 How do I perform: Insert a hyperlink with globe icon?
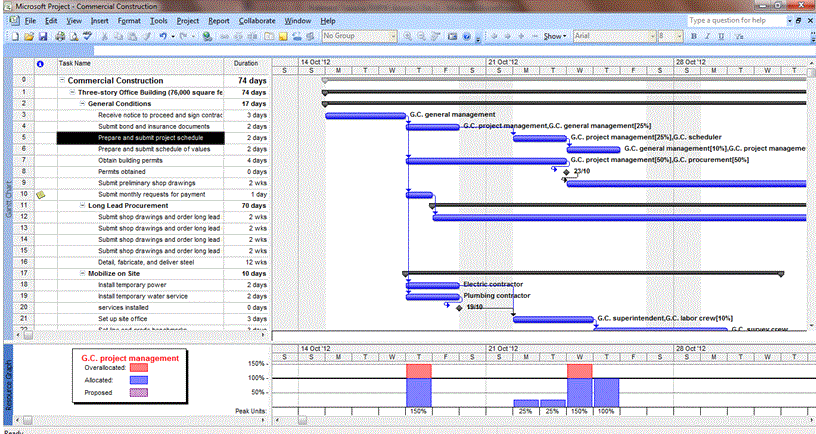click(x=207, y=36)
